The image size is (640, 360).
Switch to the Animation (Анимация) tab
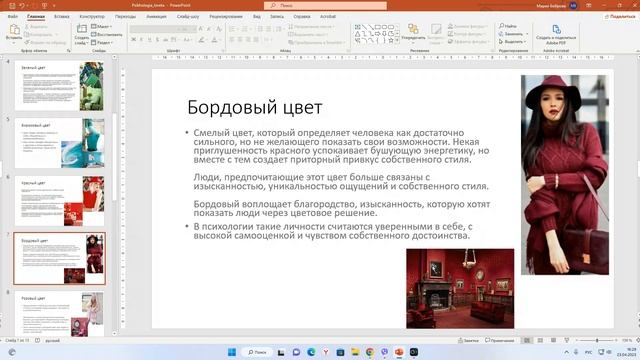pyautogui.click(x=156, y=16)
